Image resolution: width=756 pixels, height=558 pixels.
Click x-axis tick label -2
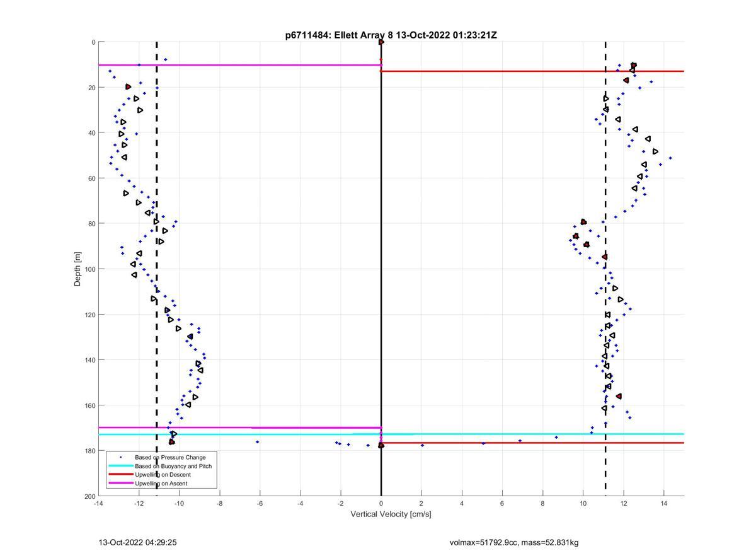point(341,503)
